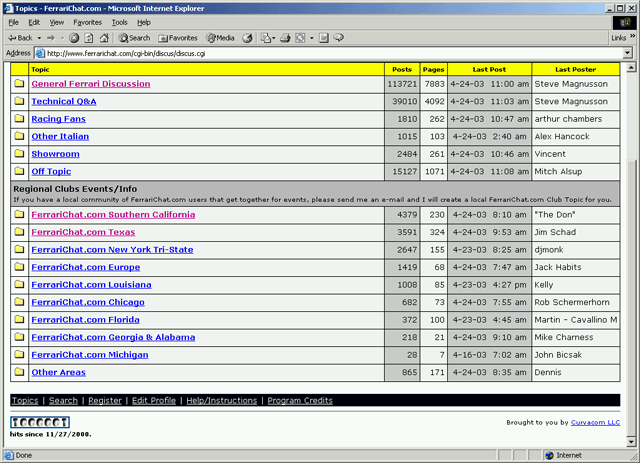Open the Back button history dropdown arrow
640x463 pixels.
click(39, 38)
